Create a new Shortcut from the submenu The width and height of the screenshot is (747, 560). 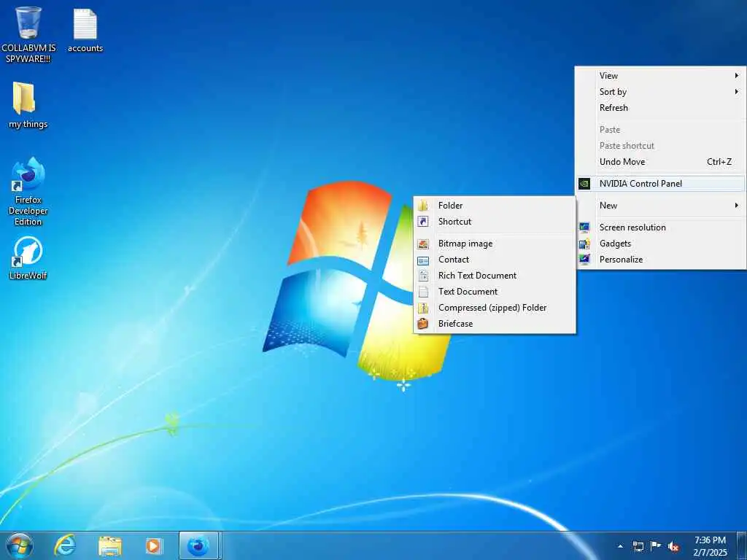(x=495, y=222)
